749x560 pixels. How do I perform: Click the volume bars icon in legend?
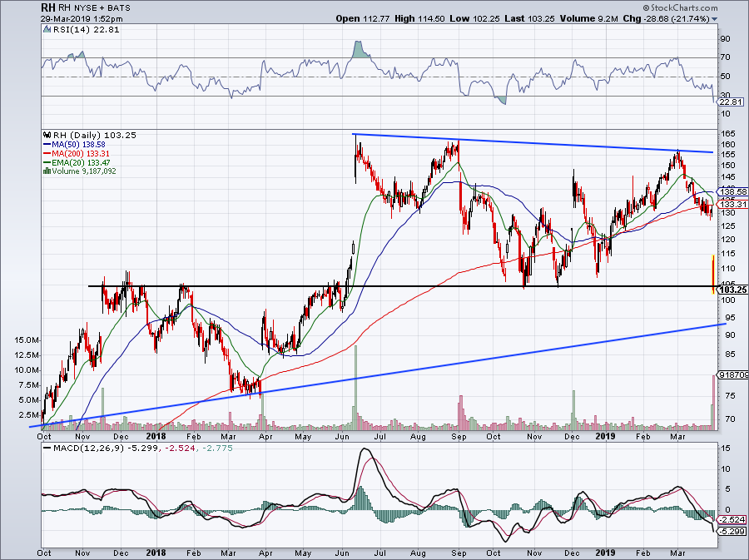click(47, 171)
